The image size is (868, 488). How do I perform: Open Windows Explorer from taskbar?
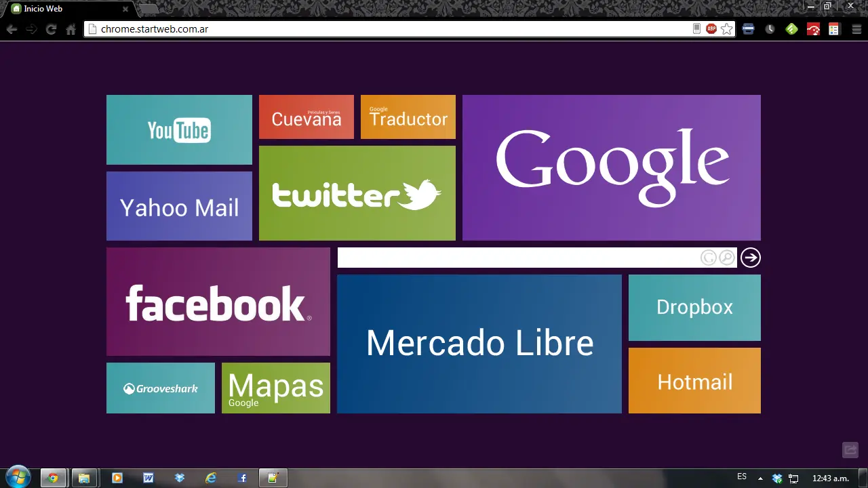click(x=84, y=478)
